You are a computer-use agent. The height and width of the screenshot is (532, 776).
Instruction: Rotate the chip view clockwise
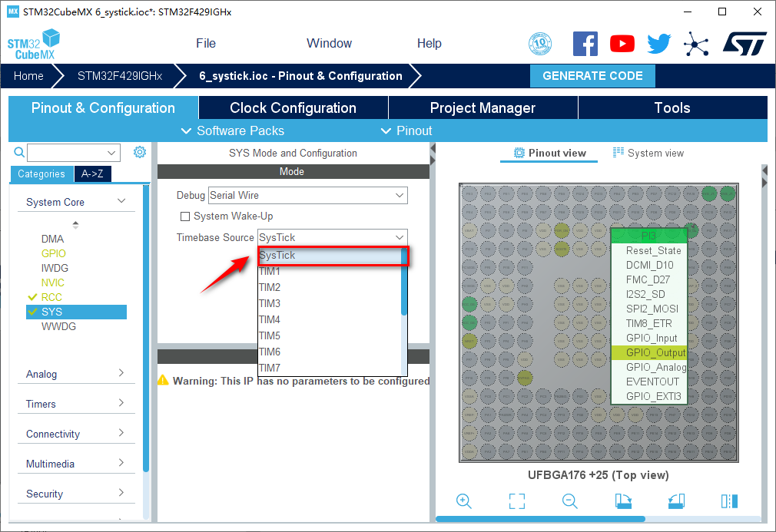coord(623,501)
